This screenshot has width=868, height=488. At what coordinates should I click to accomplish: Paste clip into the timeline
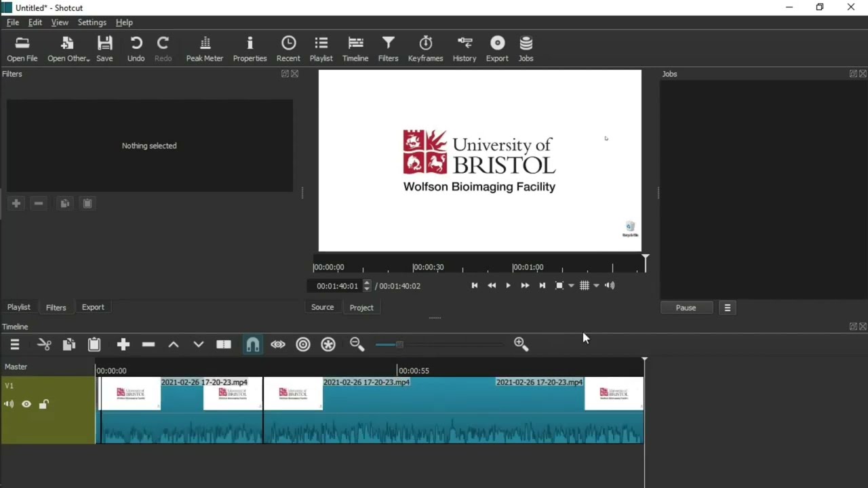94,344
